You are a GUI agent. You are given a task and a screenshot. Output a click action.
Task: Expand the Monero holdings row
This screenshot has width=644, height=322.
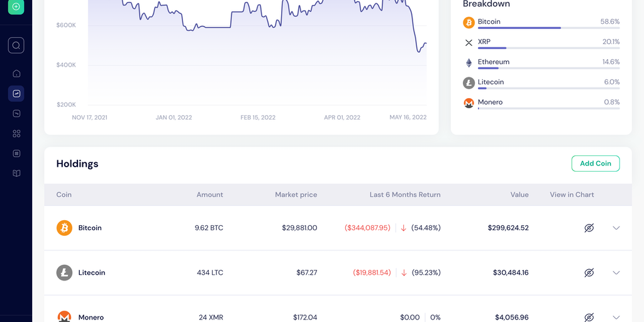[616, 317]
